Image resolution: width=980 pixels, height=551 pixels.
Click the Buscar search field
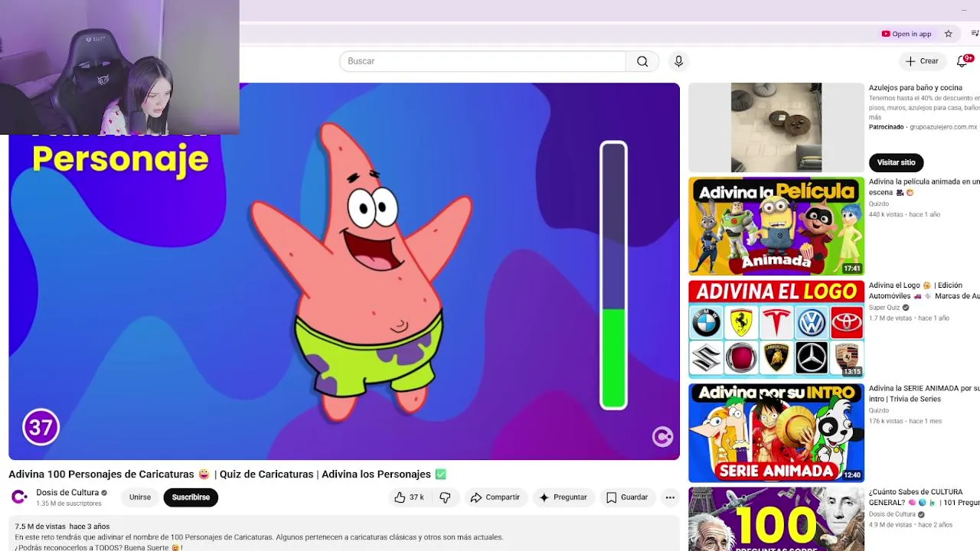click(x=482, y=61)
